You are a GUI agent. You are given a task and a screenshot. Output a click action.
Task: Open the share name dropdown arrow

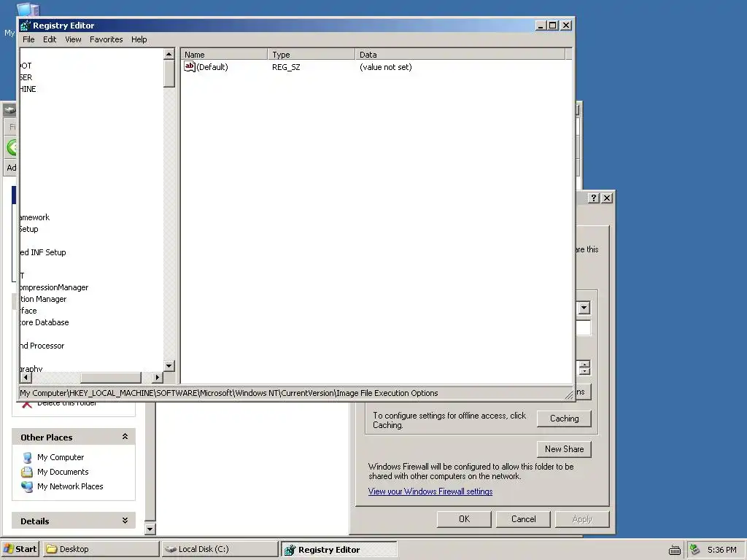[584, 308]
